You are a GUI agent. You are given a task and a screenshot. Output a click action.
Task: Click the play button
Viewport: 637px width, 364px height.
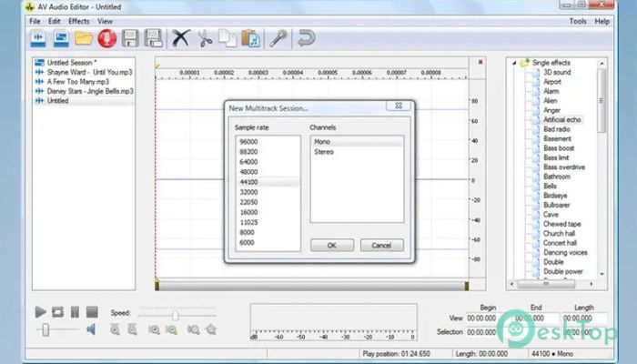(40, 312)
